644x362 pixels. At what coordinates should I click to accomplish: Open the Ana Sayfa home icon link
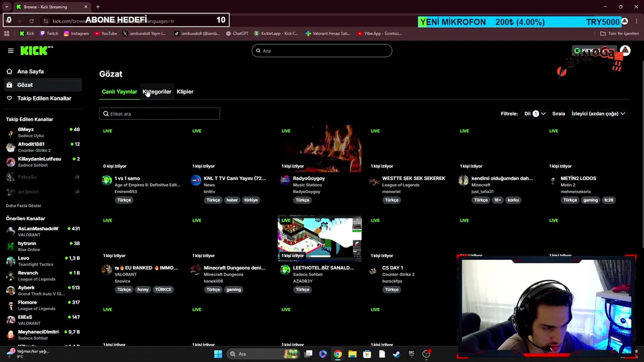tap(9, 71)
